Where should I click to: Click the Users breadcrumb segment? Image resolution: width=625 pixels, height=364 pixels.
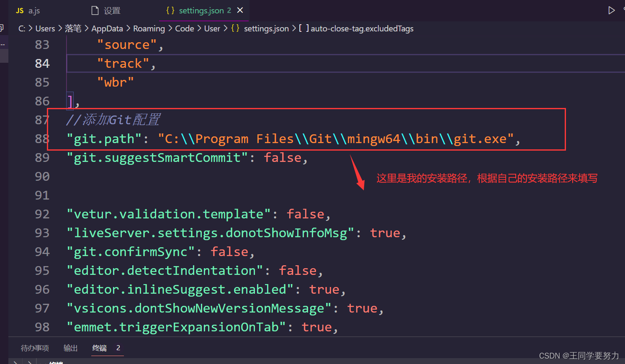point(45,28)
